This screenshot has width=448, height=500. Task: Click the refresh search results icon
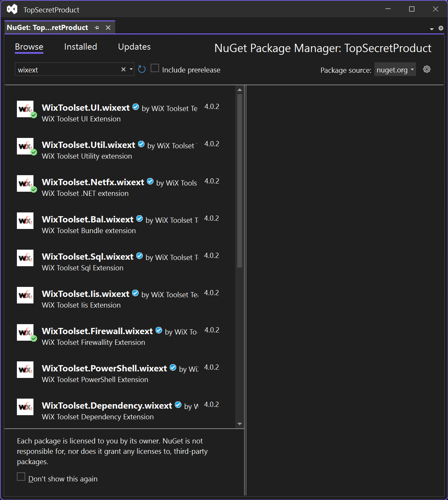(x=142, y=69)
